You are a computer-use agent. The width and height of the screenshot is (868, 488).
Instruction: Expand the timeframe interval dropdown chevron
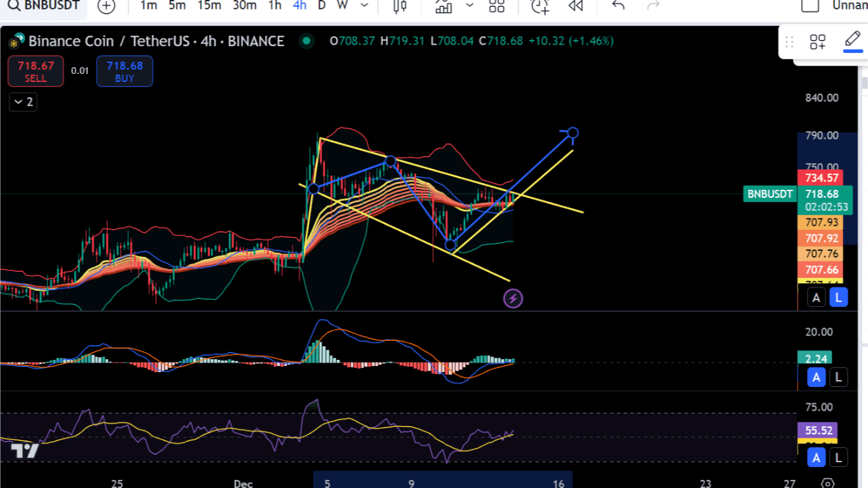[365, 5]
